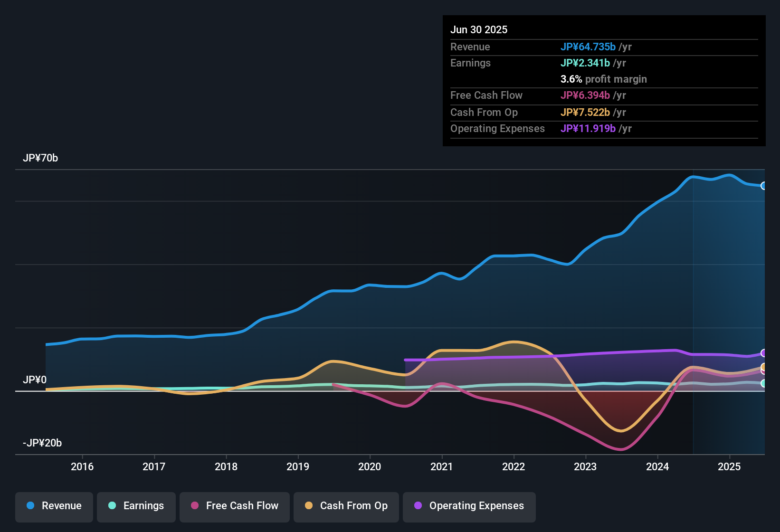
Task: Click the Jun 30 2025 tooltip date
Action: [x=479, y=30]
